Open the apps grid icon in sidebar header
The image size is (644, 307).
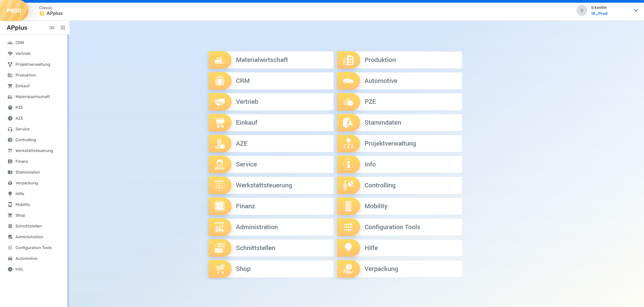[x=63, y=28]
